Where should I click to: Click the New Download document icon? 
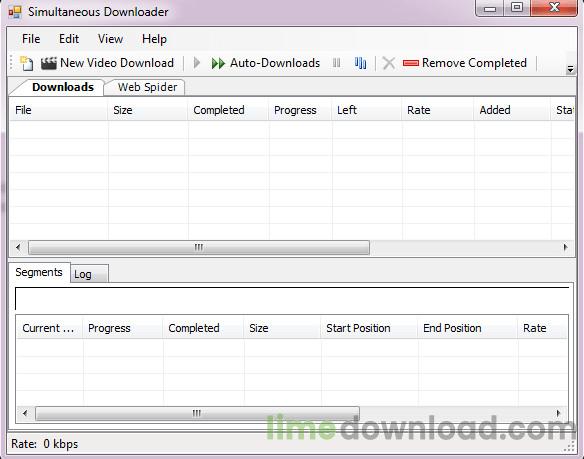pos(26,63)
